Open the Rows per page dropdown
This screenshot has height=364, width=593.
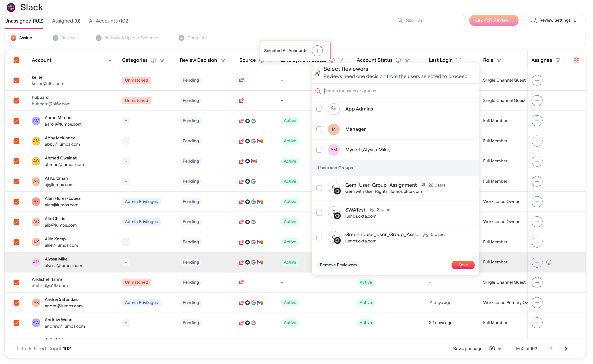[495, 349]
